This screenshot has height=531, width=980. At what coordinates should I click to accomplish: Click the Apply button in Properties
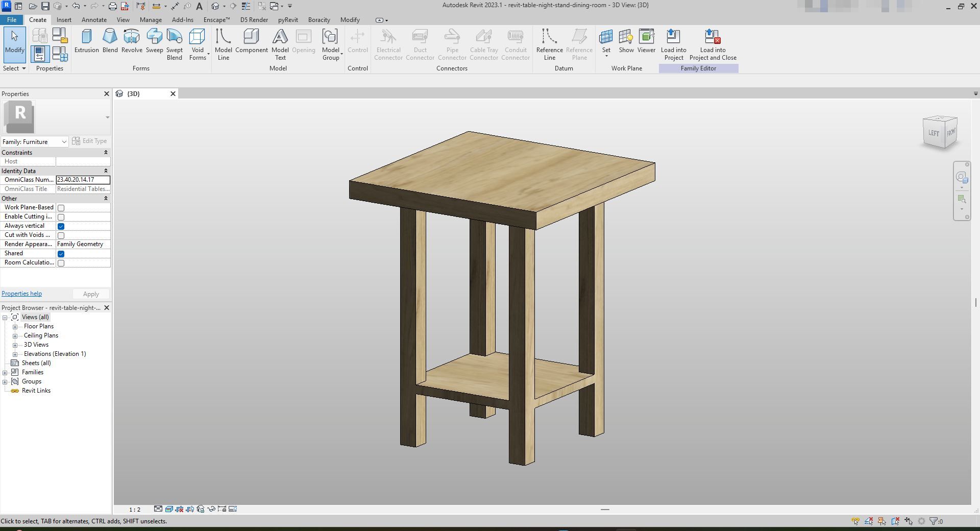[x=91, y=294]
